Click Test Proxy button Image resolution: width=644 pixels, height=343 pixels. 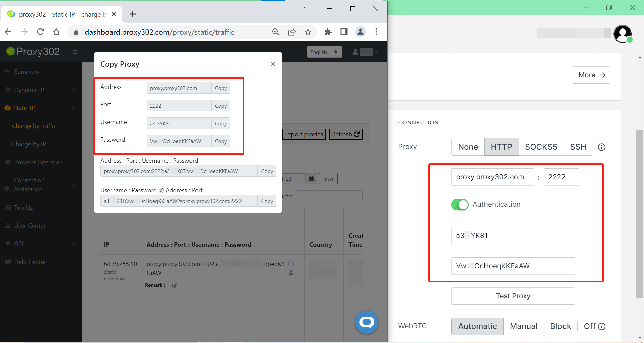click(513, 296)
